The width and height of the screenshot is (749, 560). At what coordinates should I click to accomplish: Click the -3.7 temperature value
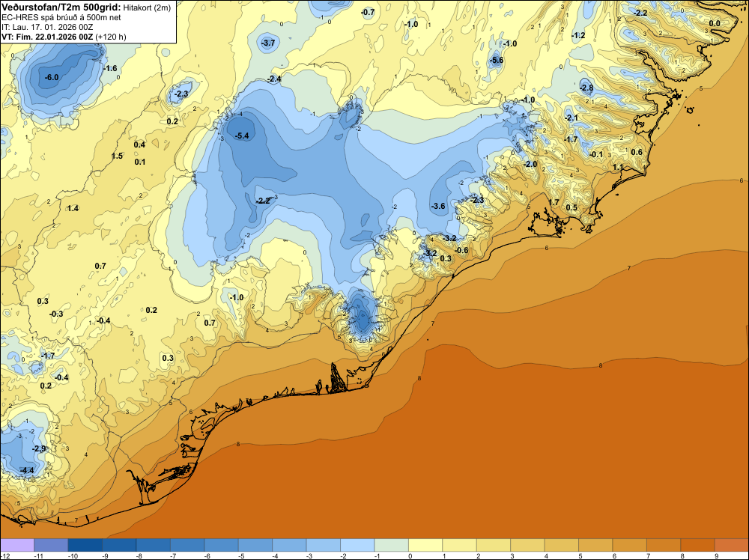pos(268,43)
